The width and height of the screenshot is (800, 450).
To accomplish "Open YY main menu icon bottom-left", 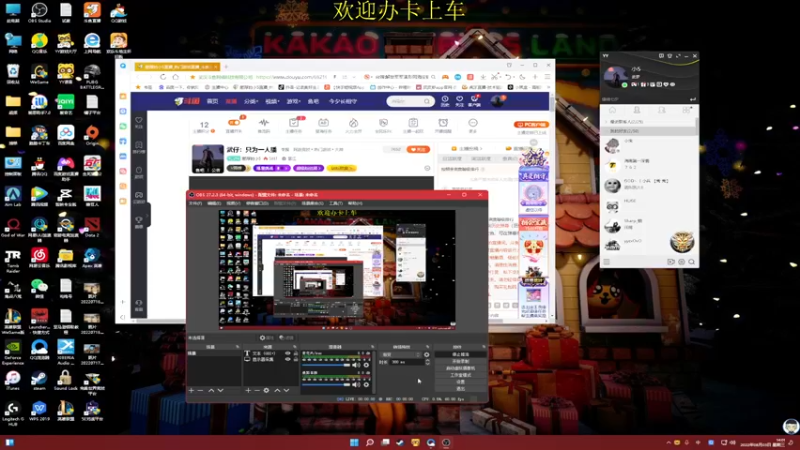I will coord(607,262).
